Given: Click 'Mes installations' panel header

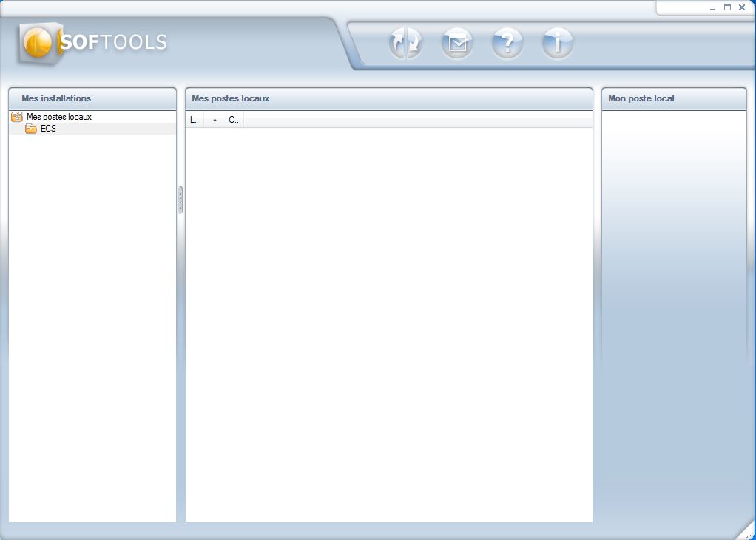Looking at the screenshot, I should (x=92, y=98).
